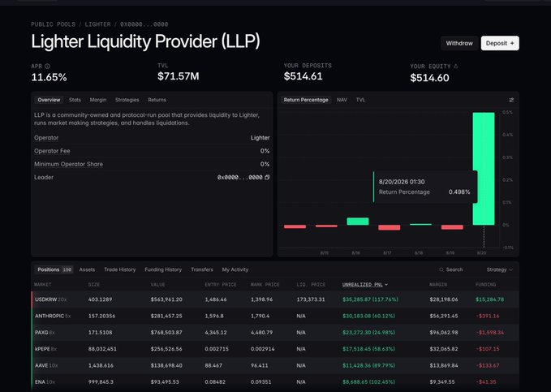
Task: Click the red 8/19 return bar
Action: [x=452, y=227]
